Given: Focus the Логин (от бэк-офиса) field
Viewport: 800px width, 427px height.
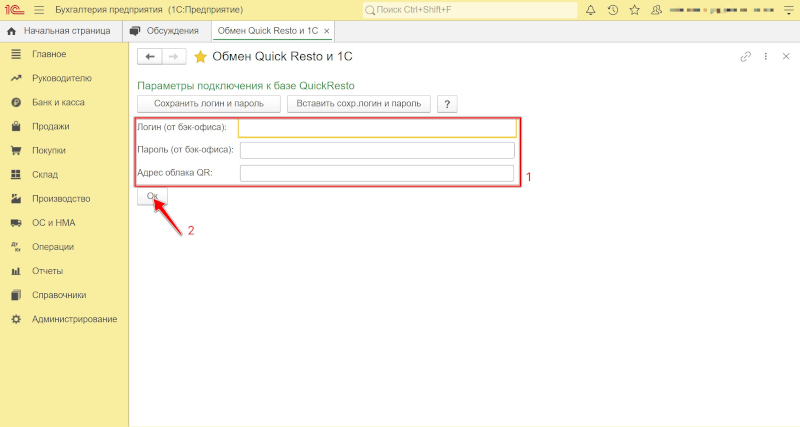Looking at the screenshot, I should tap(377, 128).
